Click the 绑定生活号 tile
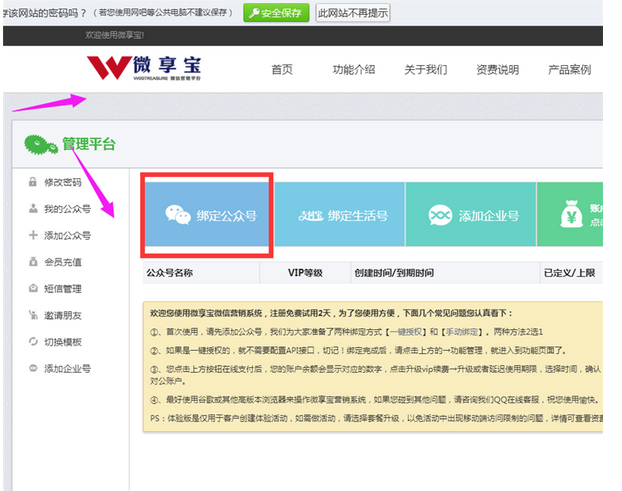This screenshot has height=491, width=622. pos(340,214)
